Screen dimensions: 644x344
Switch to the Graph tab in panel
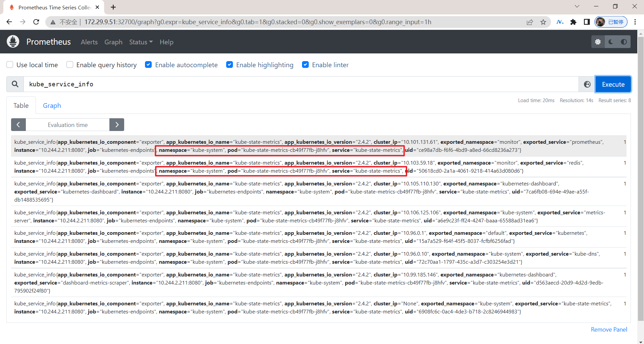tap(52, 105)
